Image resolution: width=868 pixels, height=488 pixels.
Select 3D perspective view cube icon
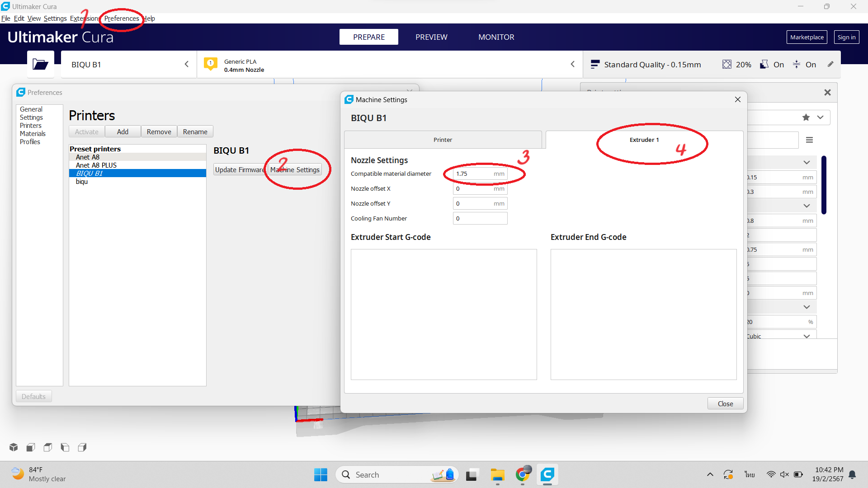[14, 447]
